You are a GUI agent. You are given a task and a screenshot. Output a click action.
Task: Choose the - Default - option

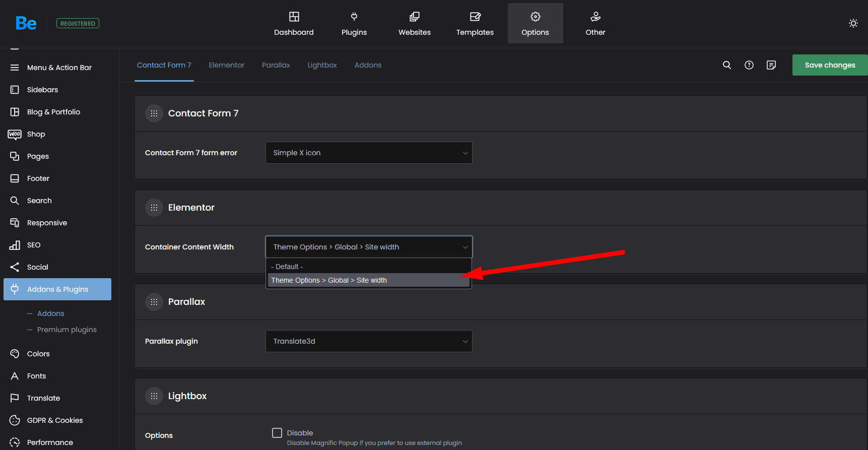pyautogui.click(x=369, y=267)
